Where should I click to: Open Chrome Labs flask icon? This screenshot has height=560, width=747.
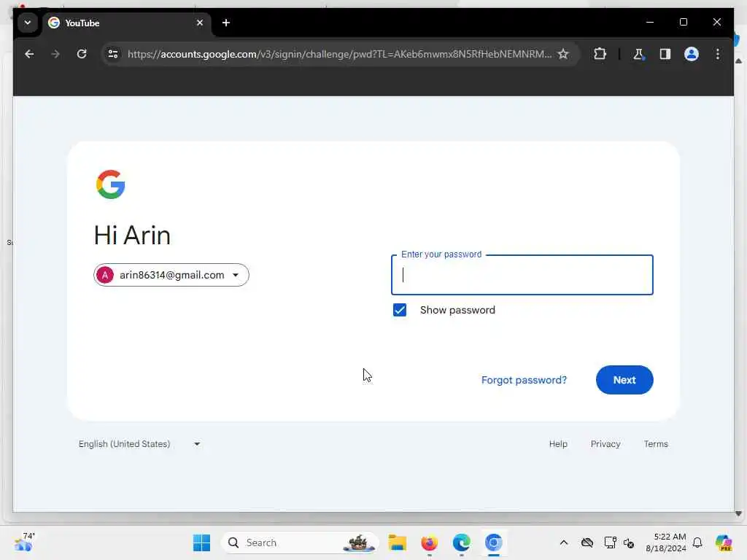tap(638, 54)
